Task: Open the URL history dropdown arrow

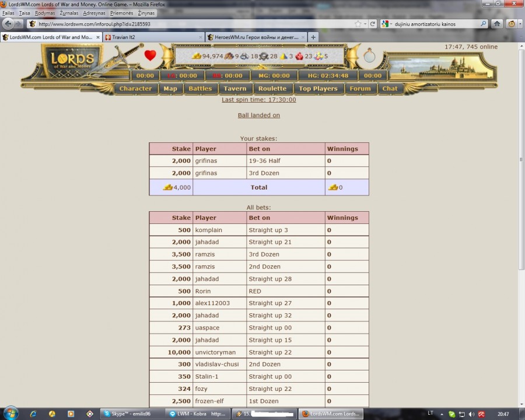Action: (365, 24)
